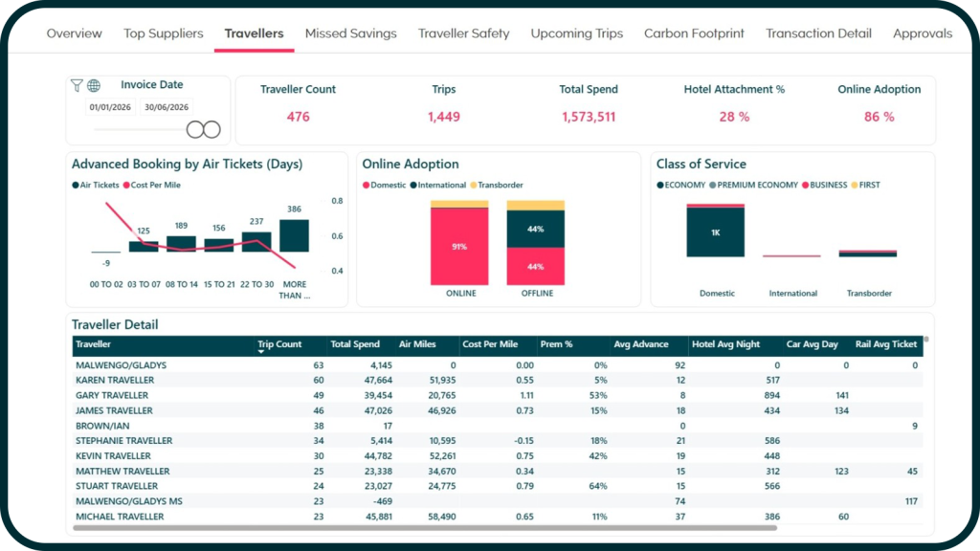Select the GARY TRAVELLER row
This screenshot has width=980, height=551.
coord(498,395)
